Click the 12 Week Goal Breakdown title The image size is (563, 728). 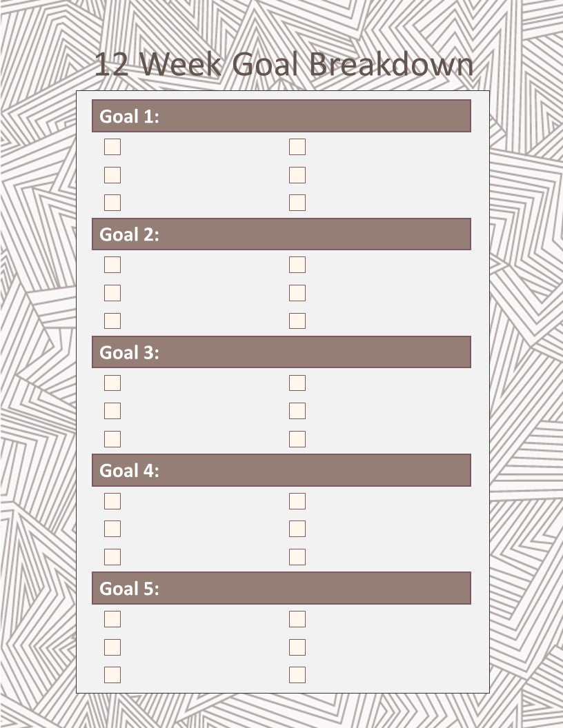(x=284, y=63)
